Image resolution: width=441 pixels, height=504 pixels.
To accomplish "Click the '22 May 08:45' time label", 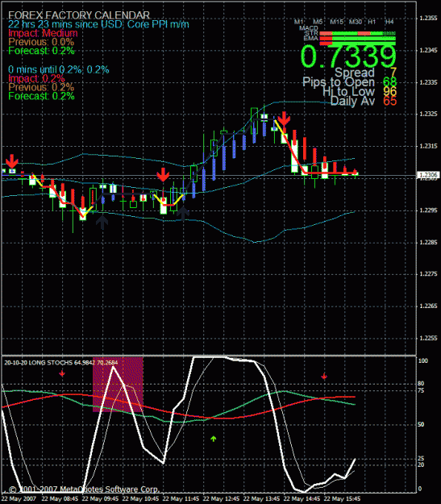I will (60, 499).
